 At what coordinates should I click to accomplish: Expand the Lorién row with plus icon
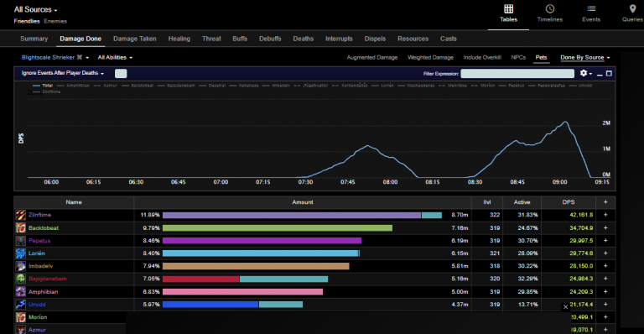coord(605,253)
